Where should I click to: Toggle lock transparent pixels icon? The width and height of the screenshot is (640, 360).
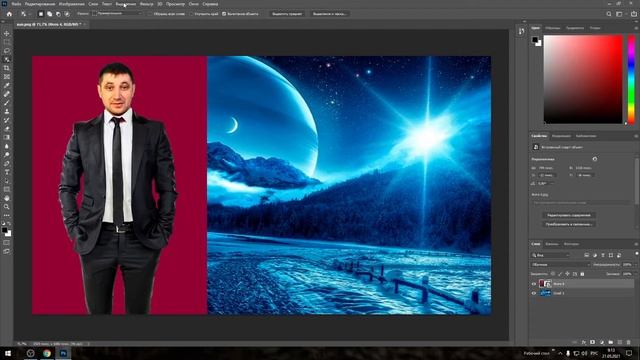553,274
